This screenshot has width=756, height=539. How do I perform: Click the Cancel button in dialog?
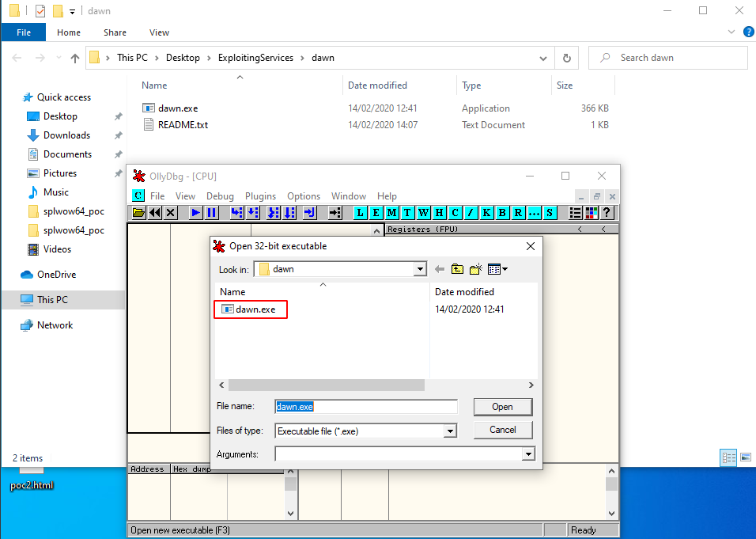[x=503, y=430]
